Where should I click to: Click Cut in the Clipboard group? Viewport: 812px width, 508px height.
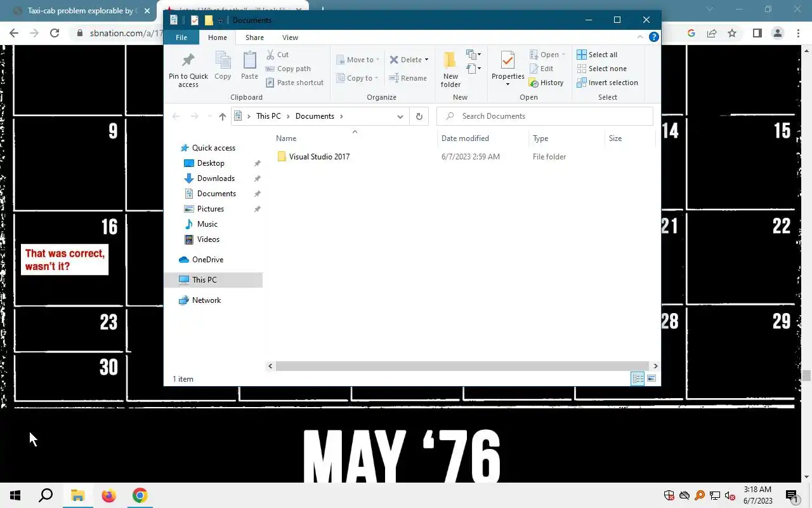pos(277,55)
